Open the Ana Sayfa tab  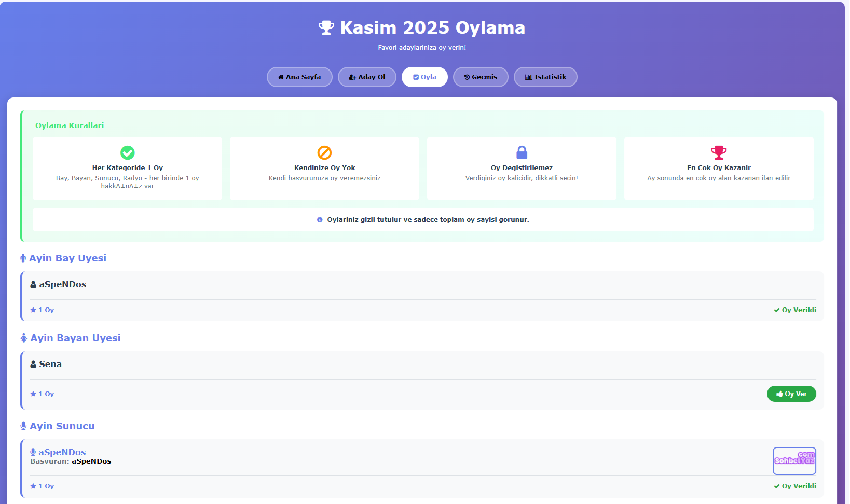[299, 77]
